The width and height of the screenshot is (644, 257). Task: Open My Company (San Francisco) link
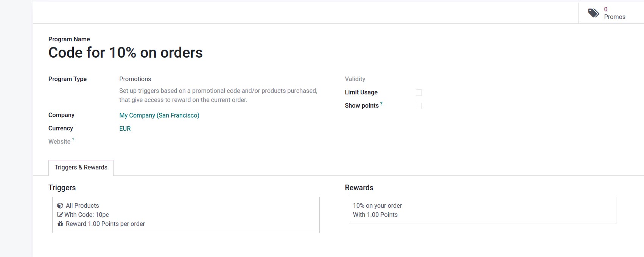click(x=159, y=115)
